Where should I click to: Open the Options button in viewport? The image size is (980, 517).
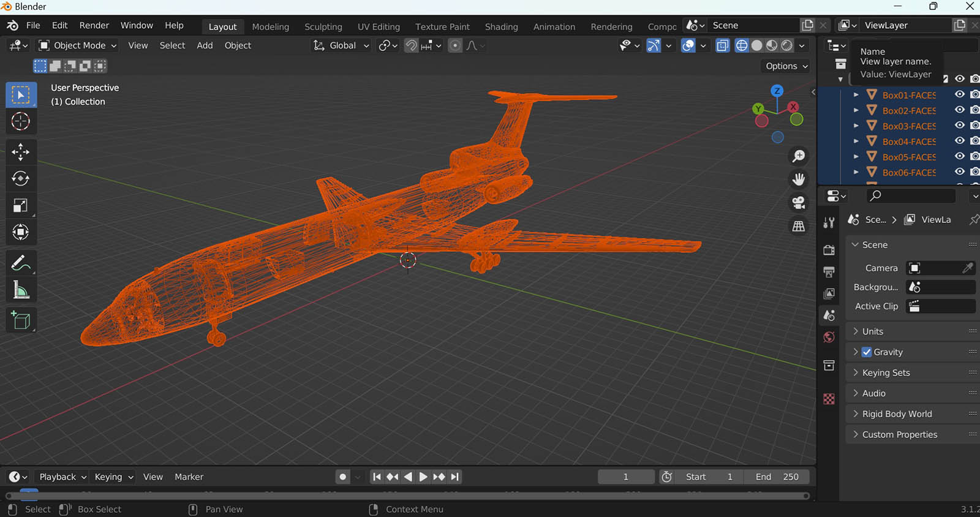coord(786,66)
